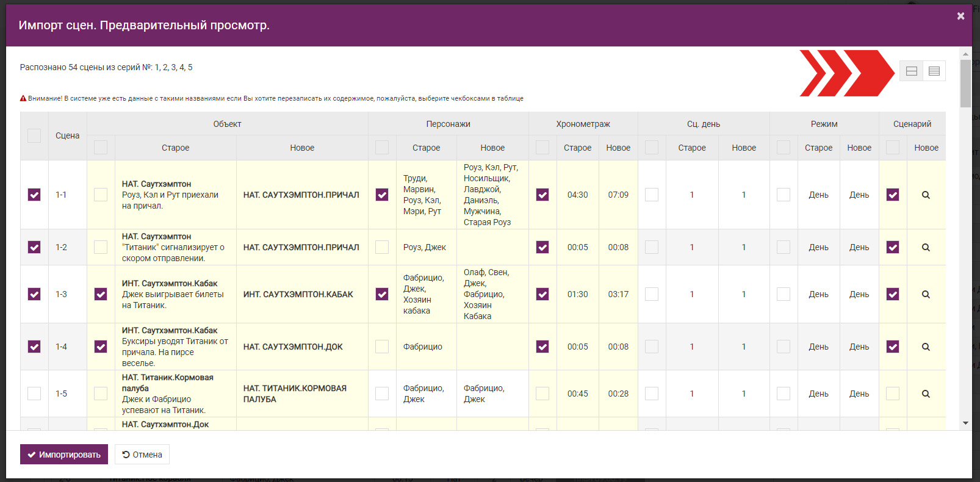Screen dimensions: 980x482
Task: Uncheck scene 1-4 row selection checkbox
Action: click(x=34, y=347)
